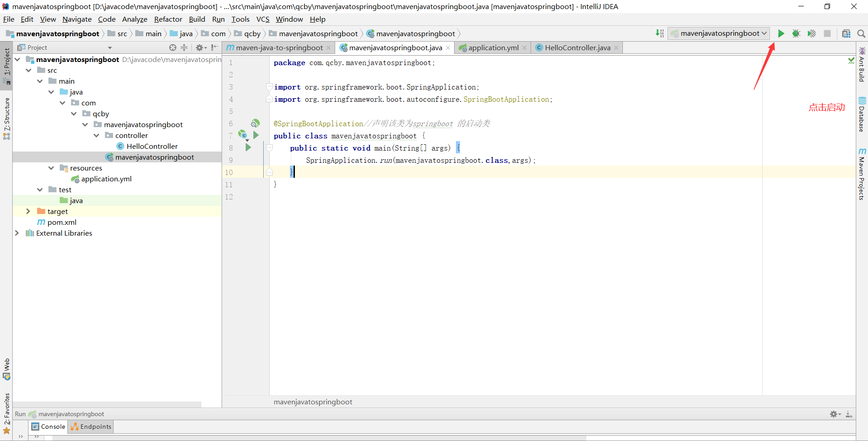Open Project panel settings gear
Image resolution: width=868 pixels, height=441 pixels.
point(200,47)
